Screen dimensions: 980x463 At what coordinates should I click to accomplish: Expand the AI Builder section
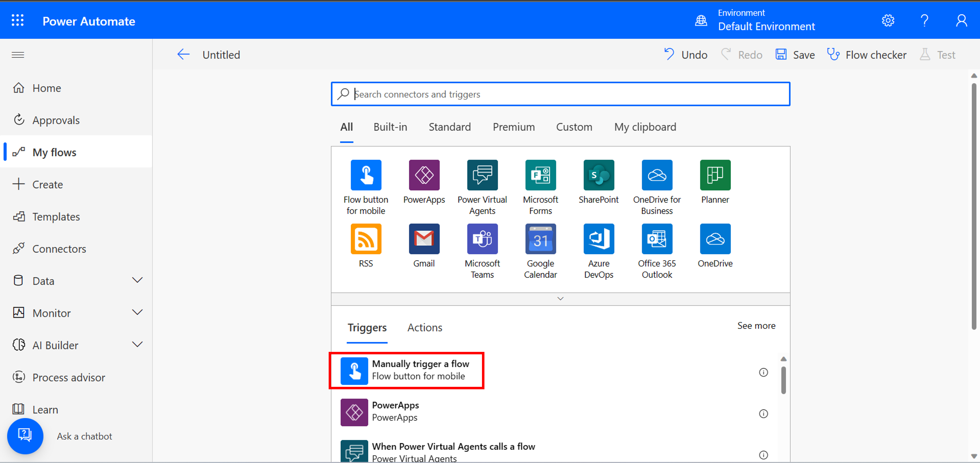tap(137, 345)
